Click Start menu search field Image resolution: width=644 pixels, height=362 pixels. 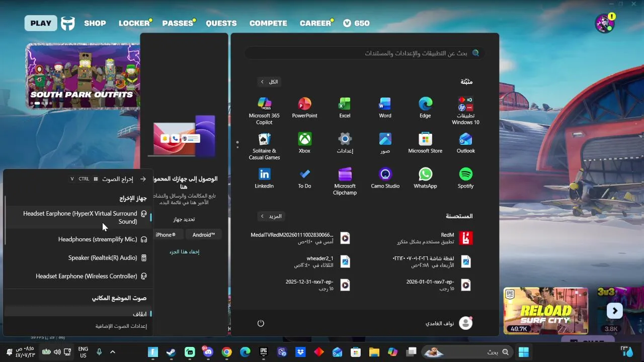(365, 53)
